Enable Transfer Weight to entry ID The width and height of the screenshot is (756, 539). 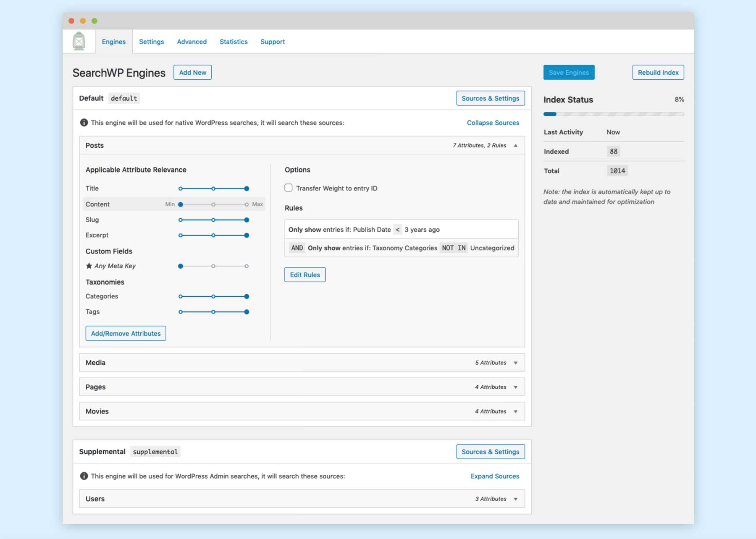coord(288,188)
